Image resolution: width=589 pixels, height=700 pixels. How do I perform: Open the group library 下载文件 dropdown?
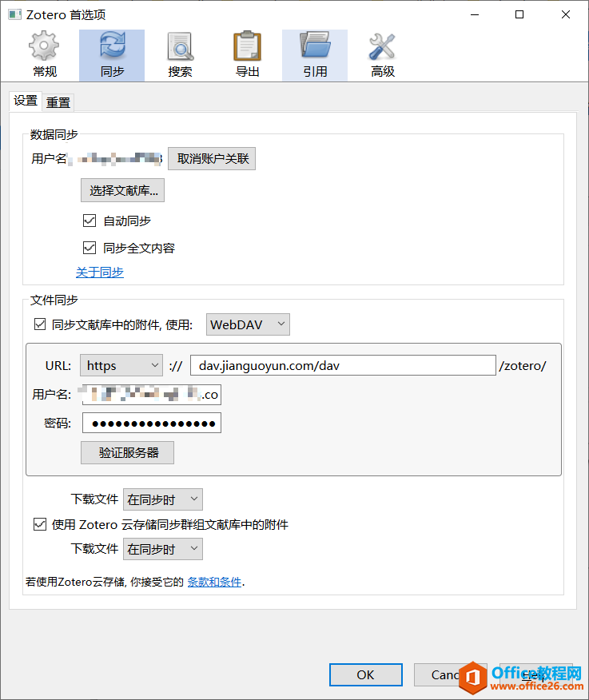[163, 549]
